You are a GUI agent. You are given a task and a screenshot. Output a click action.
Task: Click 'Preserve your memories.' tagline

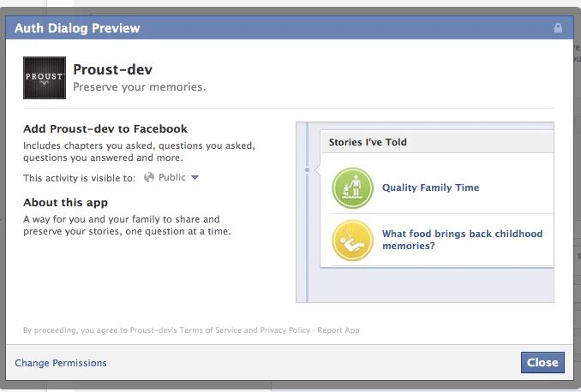click(140, 86)
